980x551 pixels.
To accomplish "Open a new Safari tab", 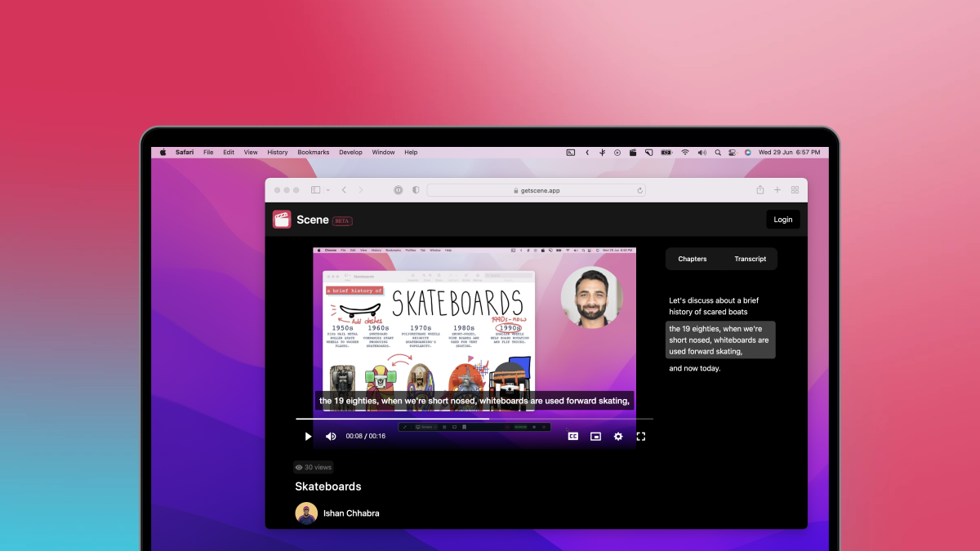I will coord(777,190).
